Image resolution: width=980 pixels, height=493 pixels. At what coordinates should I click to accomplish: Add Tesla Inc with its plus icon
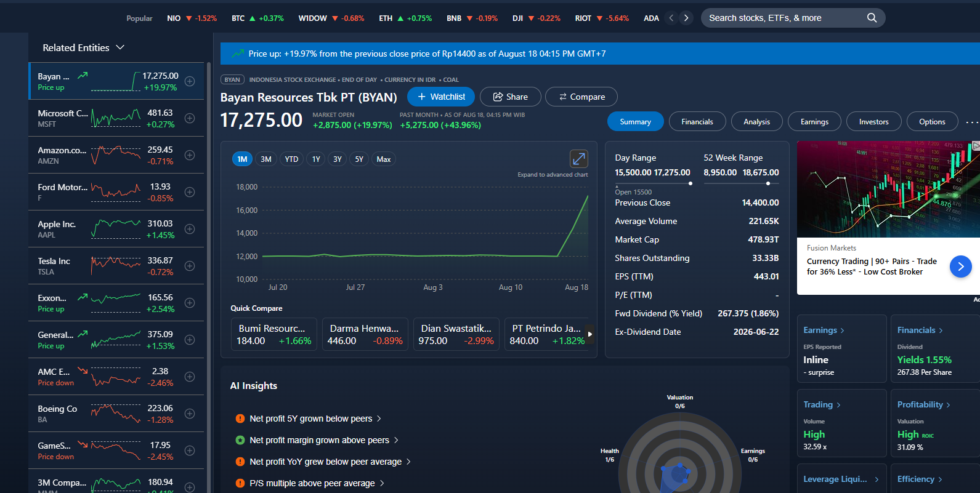(190, 266)
